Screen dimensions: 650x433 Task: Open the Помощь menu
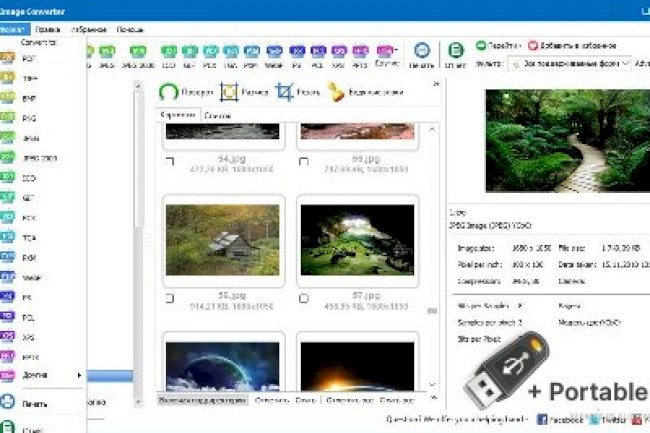(130, 29)
